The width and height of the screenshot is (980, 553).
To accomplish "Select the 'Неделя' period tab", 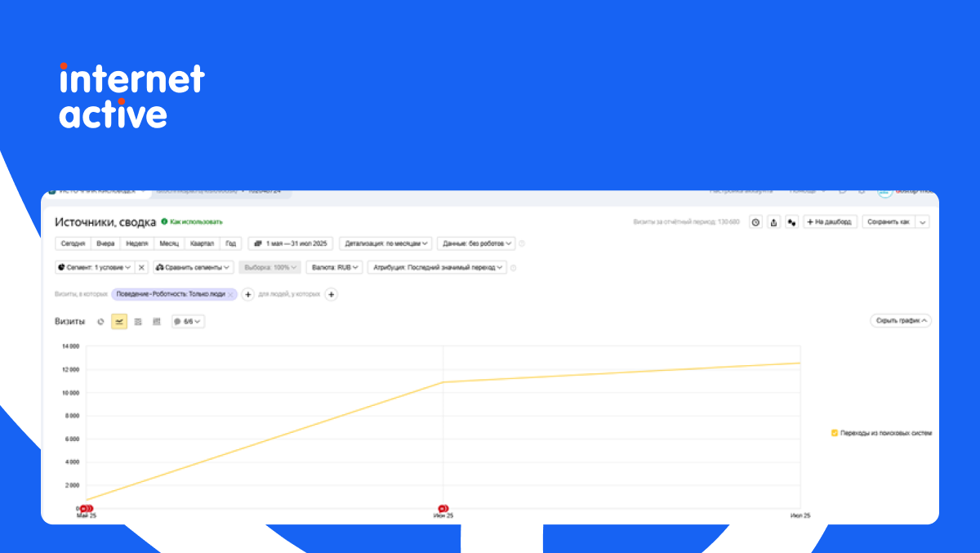I will 137,243.
